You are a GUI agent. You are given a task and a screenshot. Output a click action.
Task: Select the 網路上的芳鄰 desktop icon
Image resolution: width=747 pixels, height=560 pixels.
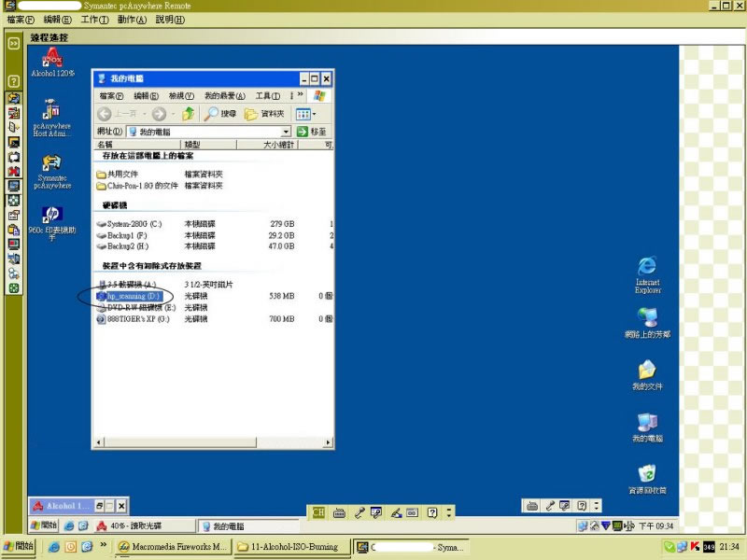click(x=647, y=323)
